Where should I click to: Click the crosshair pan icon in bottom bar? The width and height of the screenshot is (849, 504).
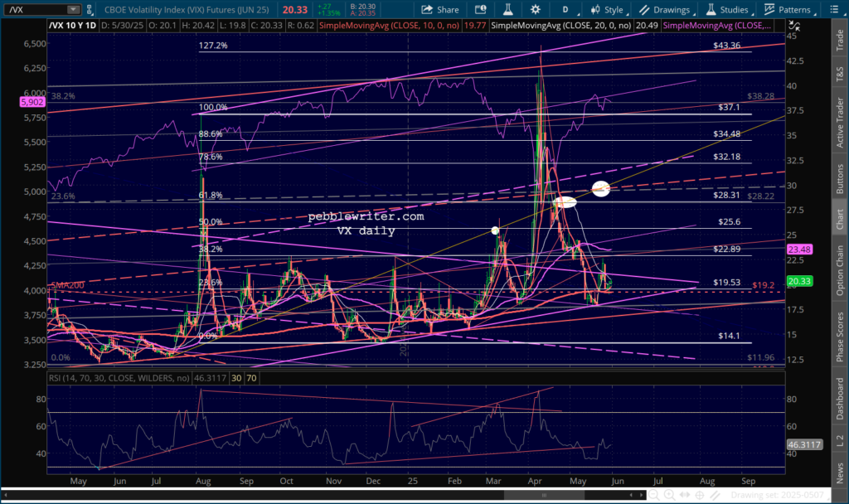pos(700,495)
